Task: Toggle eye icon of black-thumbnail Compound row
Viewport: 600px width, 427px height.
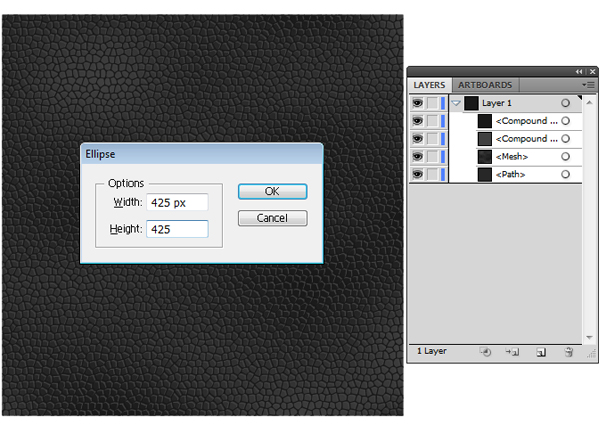Action: (x=417, y=121)
